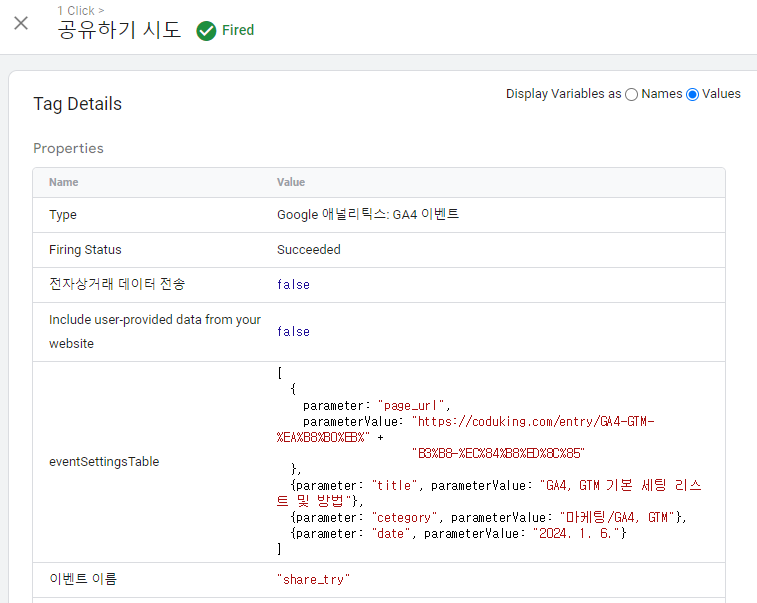Click the 이벤트 이름 label
Screen dimensions: 757x603
tap(83, 578)
